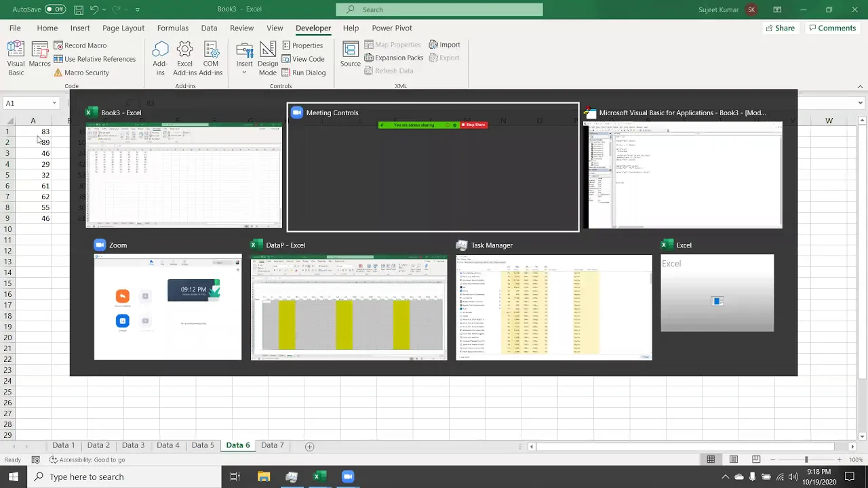Viewport: 868px width, 488px height.
Task: Open COM Add-ins dialog
Action: tap(211, 58)
